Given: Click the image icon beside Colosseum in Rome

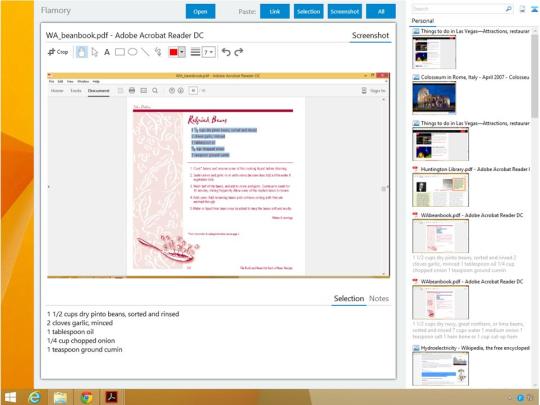Looking at the screenshot, I should (416, 77).
